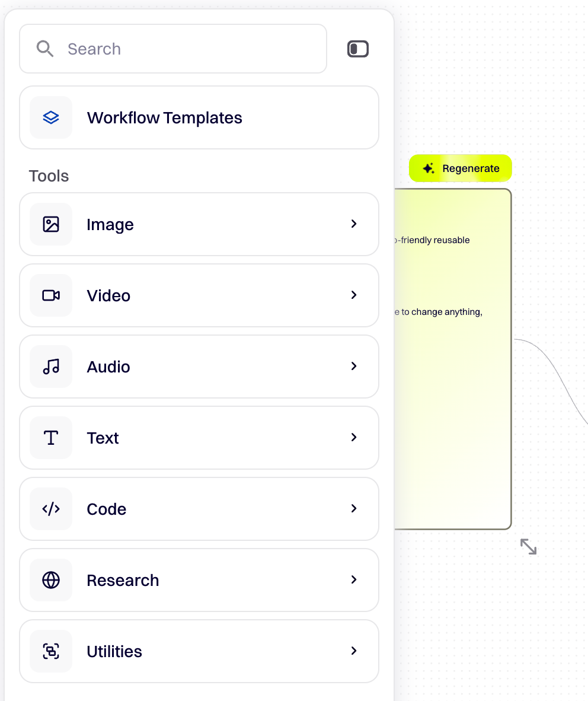
Task: Click the diagonal resize arrow handle
Action: [x=529, y=547]
